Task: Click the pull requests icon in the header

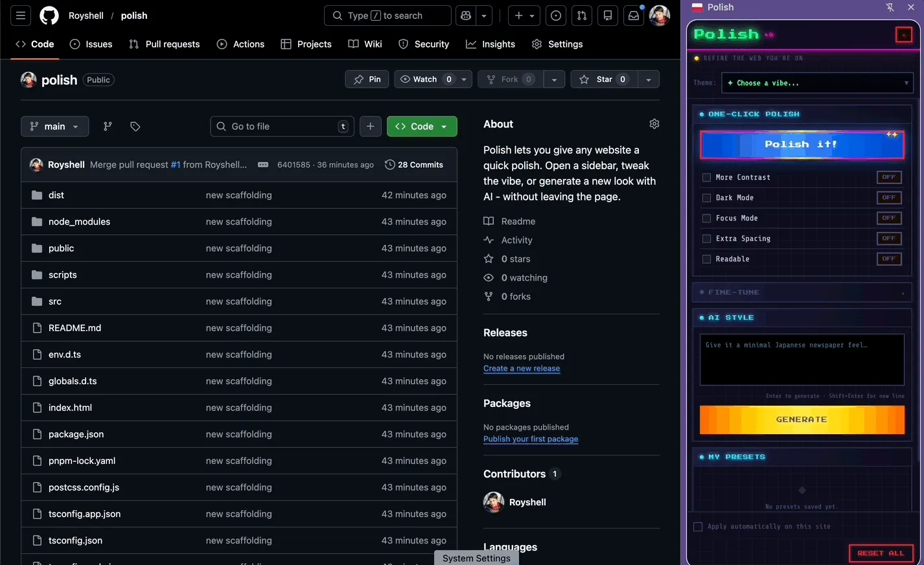Action: pos(581,16)
